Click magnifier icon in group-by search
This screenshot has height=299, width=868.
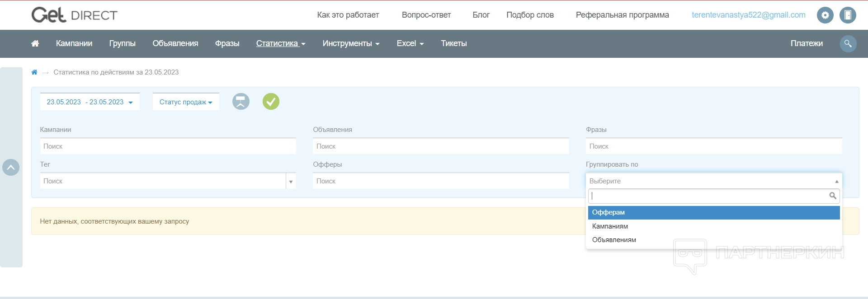[832, 196]
